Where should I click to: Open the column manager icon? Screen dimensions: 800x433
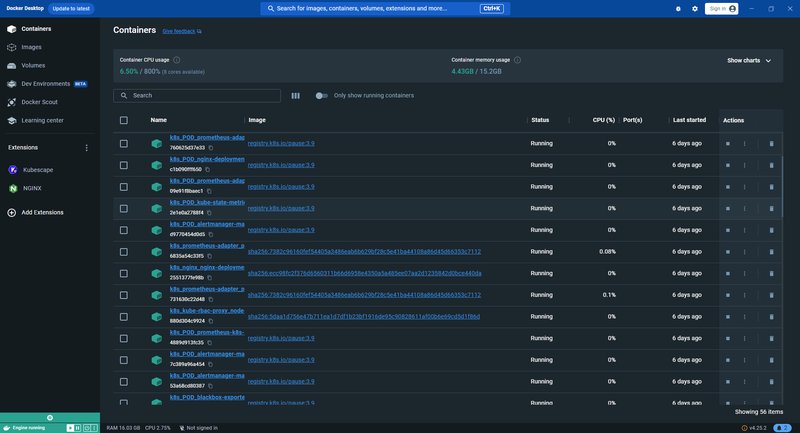pos(295,96)
